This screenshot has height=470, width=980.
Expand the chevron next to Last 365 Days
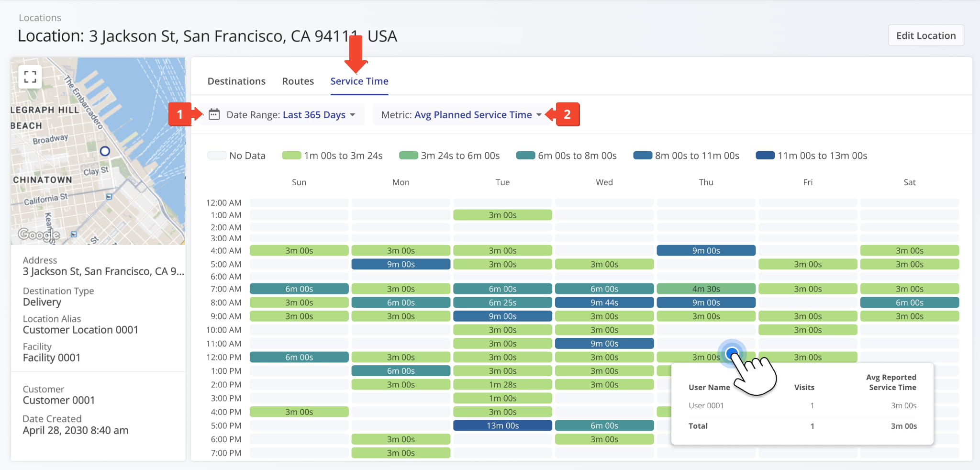point(353,115)
